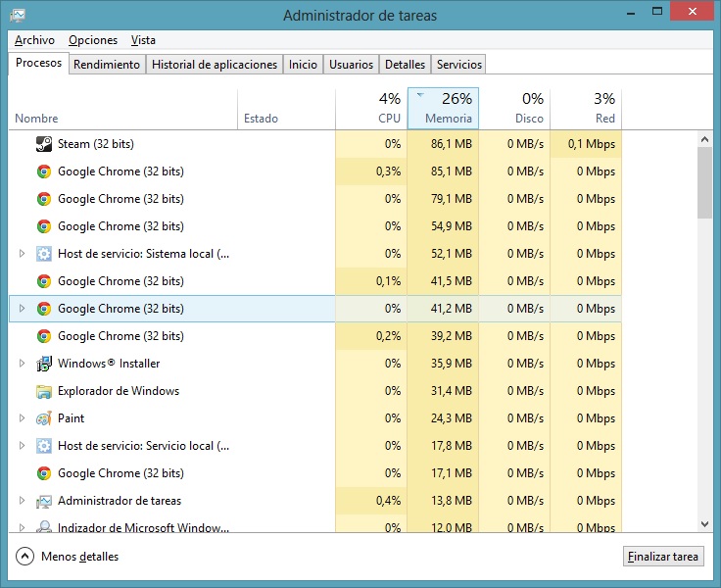Click the 0,3% CPU value
The image size is (721, 588).
click(x=388, y=171)
